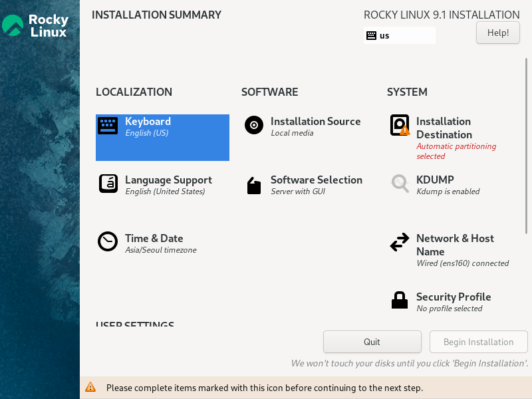Open Network & Host Name title
Image resolution: width=532 pixels, height=399 pixels.
455,245
